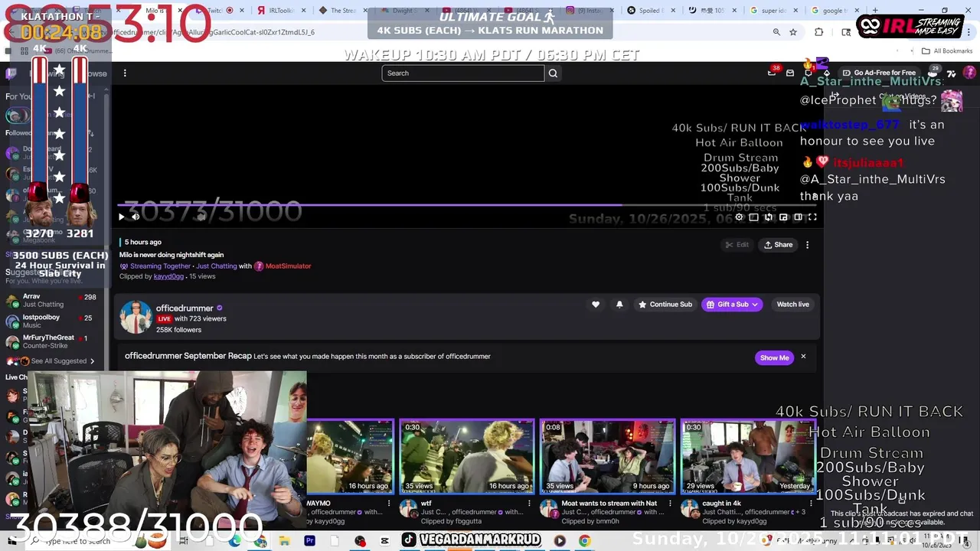
Task: Click the search magnifier button
Action: coord(553,73)
